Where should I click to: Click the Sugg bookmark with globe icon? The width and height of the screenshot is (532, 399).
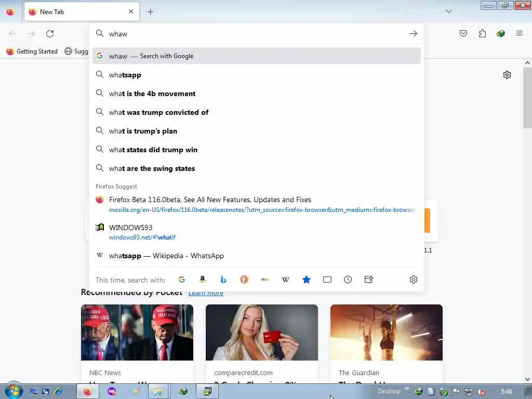pos(76,51)
